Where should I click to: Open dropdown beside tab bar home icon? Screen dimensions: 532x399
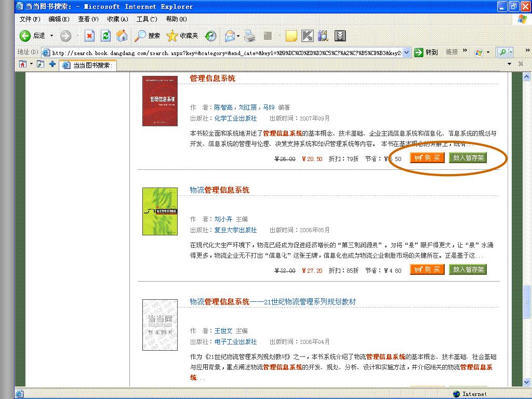31,64
